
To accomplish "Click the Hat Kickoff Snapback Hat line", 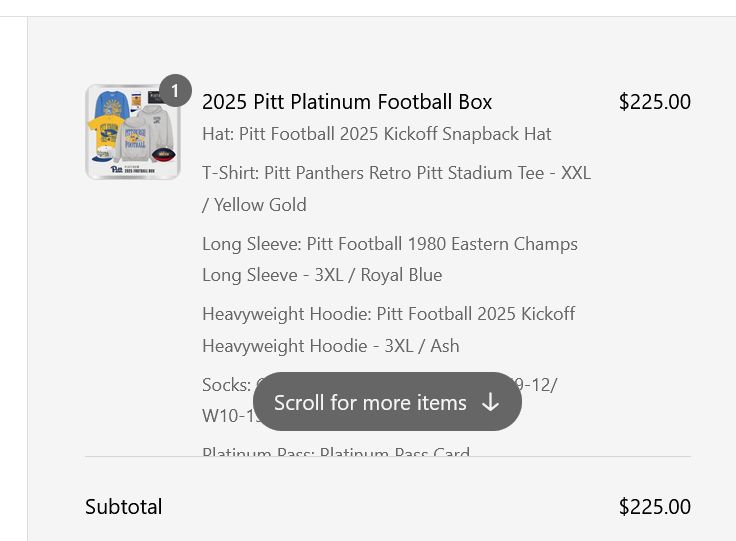I will pos(376,134).
